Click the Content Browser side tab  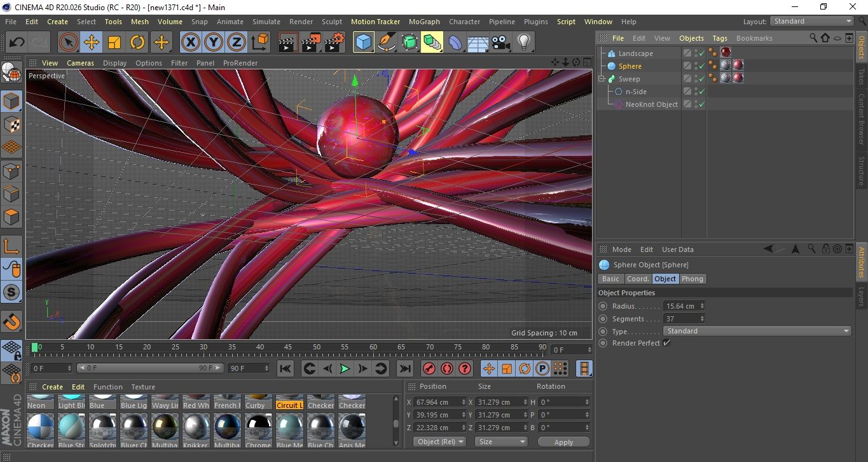click(x=862, y=119)
